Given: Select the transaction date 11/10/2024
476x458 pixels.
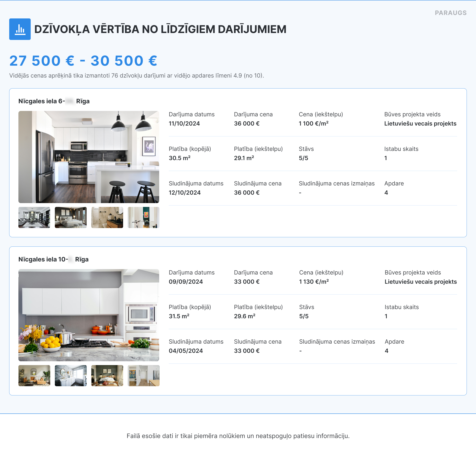Looking at the screenshot, I should (x=184, y=123).
